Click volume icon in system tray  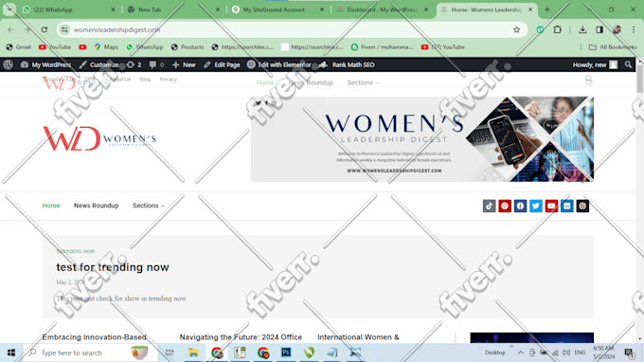566,353
